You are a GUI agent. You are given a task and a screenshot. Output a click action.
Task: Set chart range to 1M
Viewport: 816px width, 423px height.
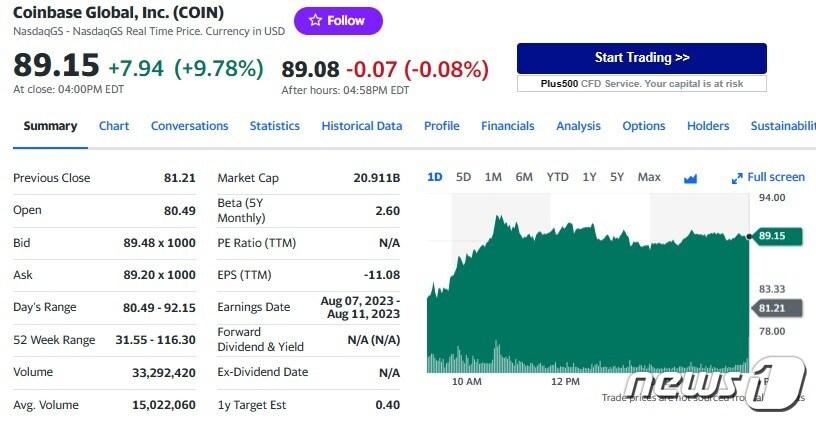point(493,177)
